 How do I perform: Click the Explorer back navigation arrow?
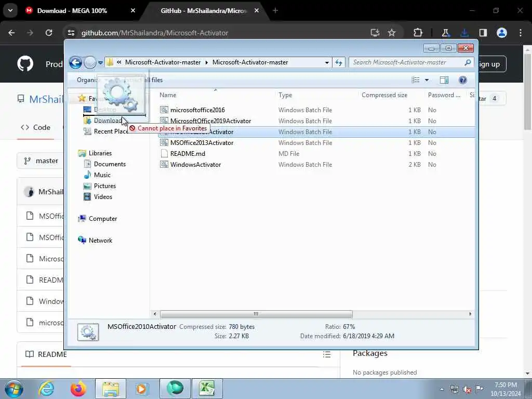[x=75, y=62]
